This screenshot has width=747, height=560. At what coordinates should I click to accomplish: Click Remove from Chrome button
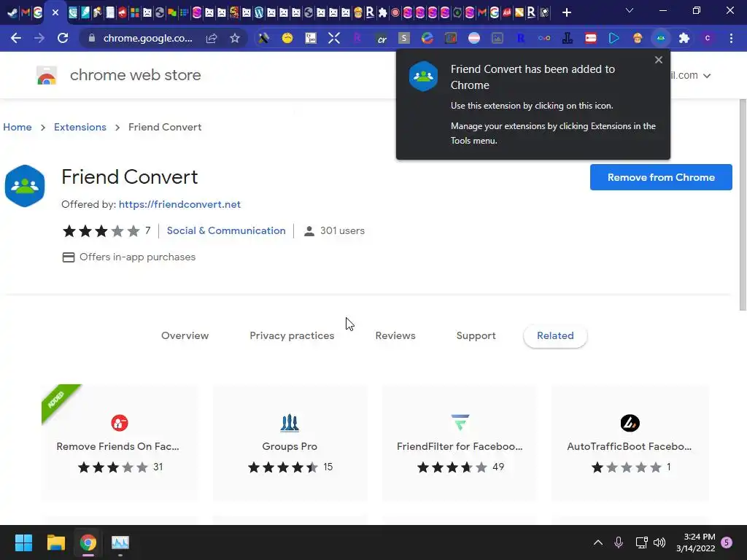661,177
